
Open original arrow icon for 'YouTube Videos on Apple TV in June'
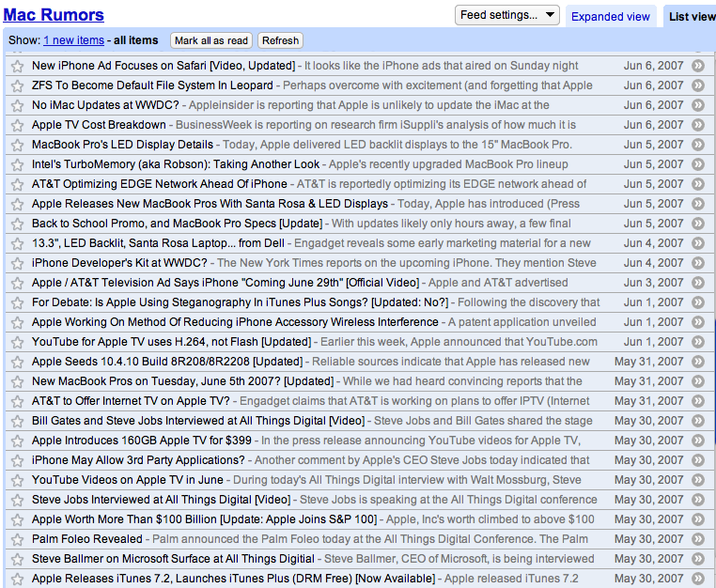point(698,480)
